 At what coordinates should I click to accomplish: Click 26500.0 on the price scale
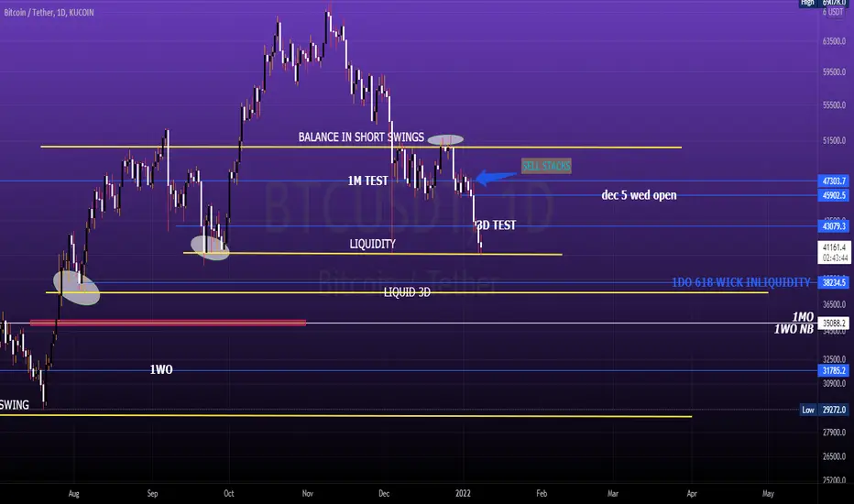pos(835,456)
